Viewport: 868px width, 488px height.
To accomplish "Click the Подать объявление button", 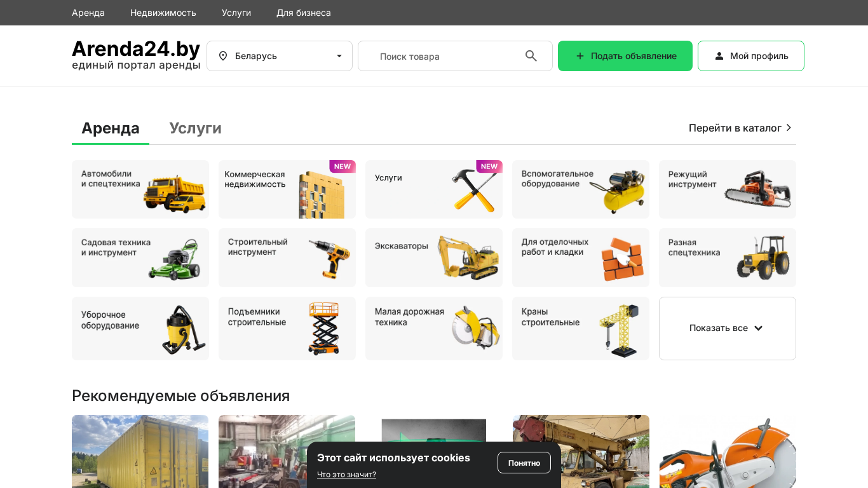I will 625,56.
